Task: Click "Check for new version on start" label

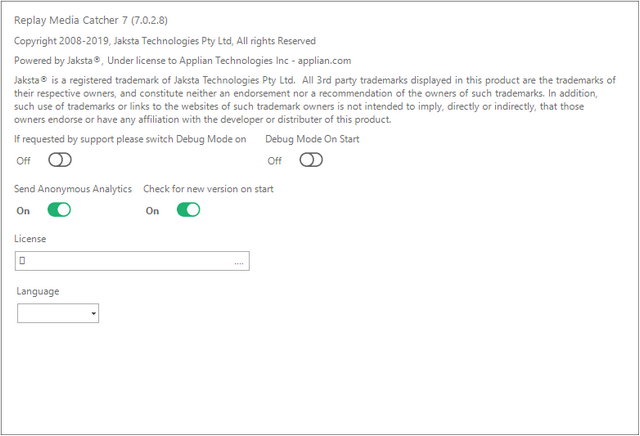Action: (x=208, y=189)
